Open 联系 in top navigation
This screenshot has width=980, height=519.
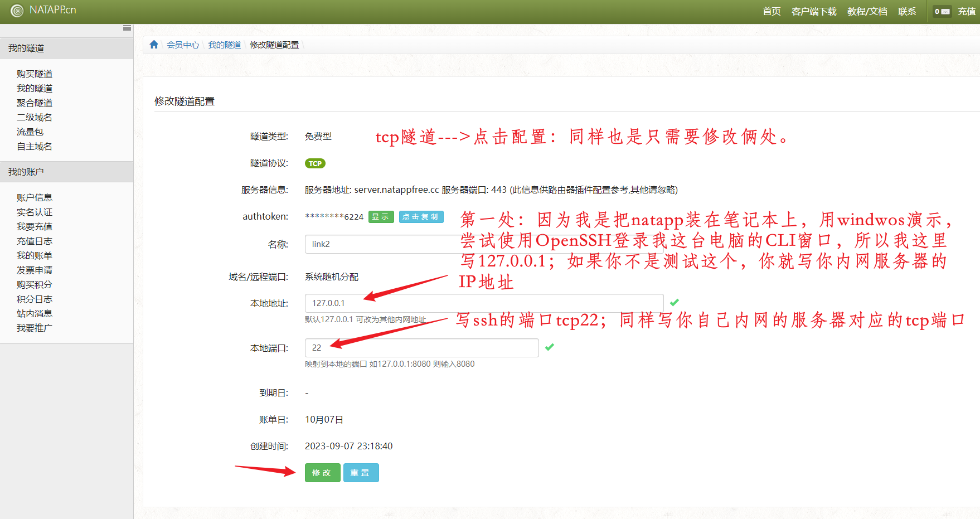click(x=907, y=11)
